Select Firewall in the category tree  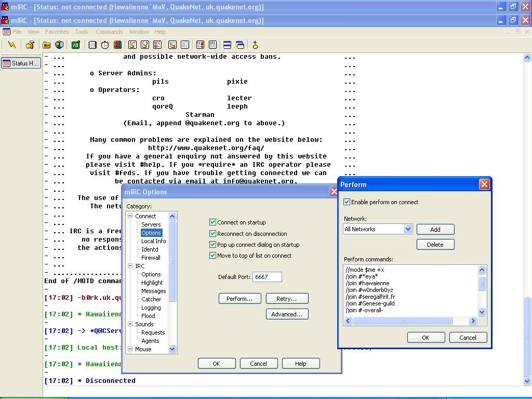(x=151, y=258)
